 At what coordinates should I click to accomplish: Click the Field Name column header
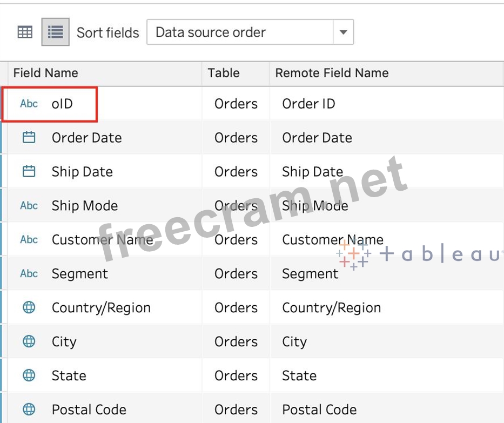pos(46,73)
